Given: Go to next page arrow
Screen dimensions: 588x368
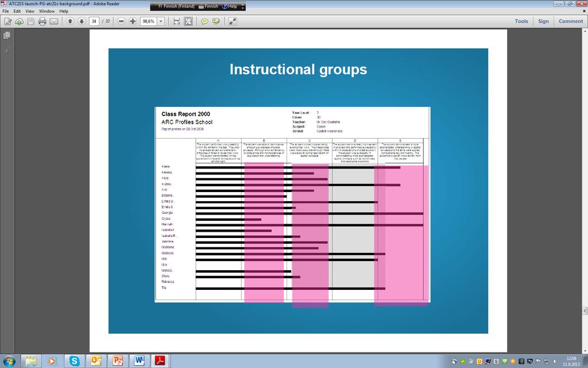Looking at the screenshot, I should pyautogui.click(x=82, y=21).
